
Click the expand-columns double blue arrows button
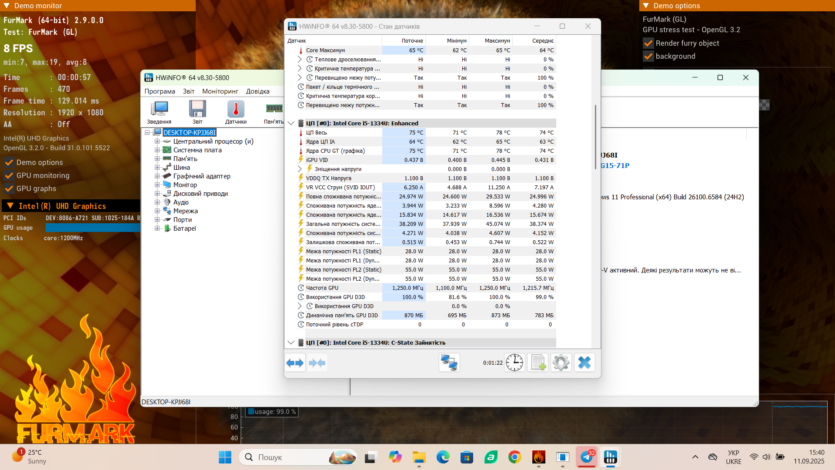tap(295, 363)
